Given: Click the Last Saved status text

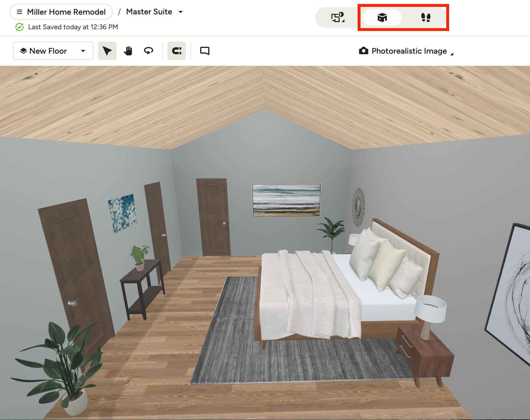Looking at the screenshot, I should [x=73, y=27].
